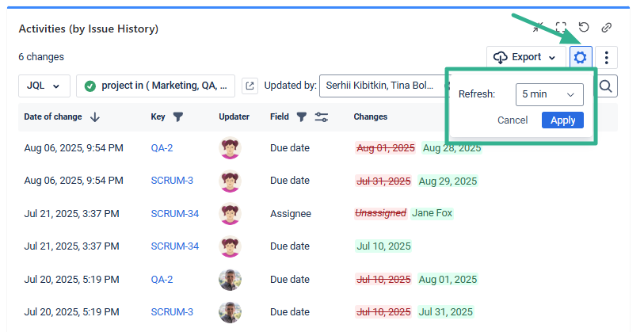Click Cancel in the refresh popup
Viewport: 644px width, 332px height.
click(x=513, y=120)
